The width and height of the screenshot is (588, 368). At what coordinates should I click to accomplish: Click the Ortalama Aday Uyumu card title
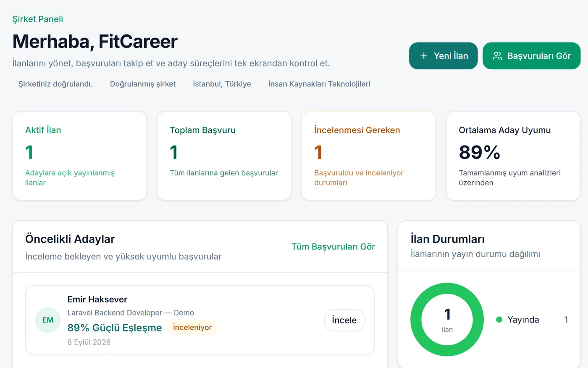504,130
